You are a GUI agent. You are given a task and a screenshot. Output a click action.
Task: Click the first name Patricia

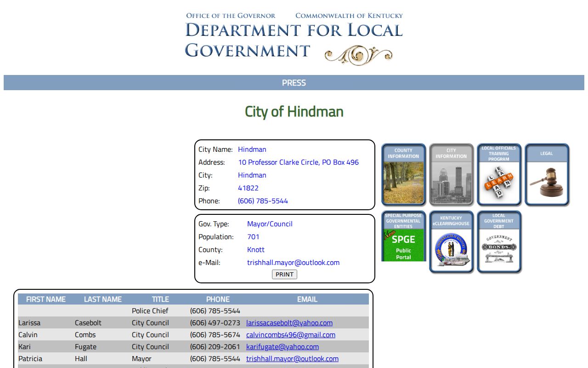click(x=30, y=359)
